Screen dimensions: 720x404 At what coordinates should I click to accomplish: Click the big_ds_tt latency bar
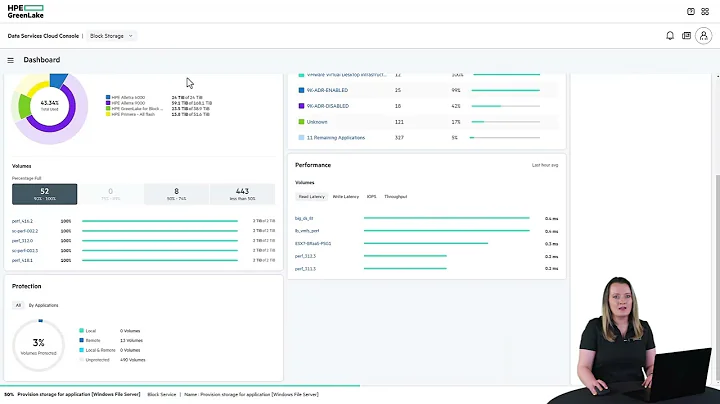446,218
